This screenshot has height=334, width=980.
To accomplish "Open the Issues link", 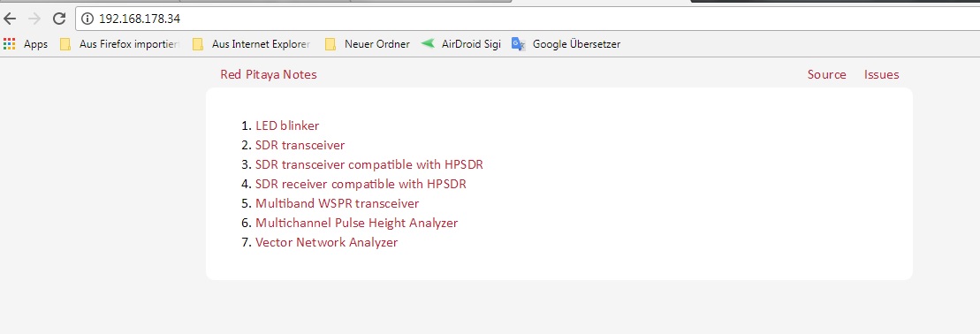I will (881, 74).
